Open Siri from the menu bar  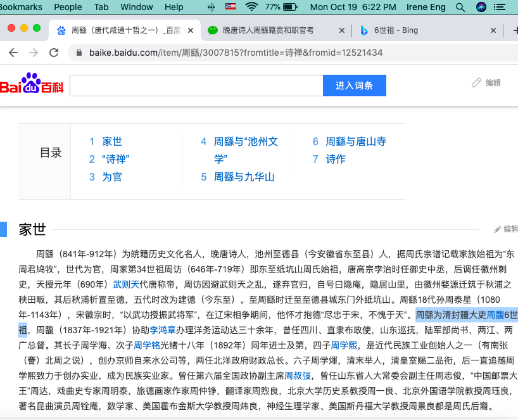[x=481, y=7]
